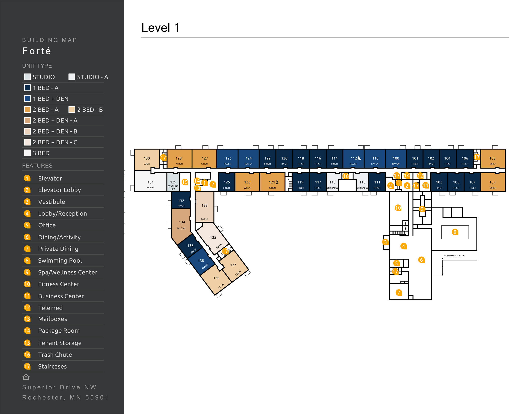
Task: Click the 2 BED + DEN - A legend entry
Action: (x=27, y=120)
